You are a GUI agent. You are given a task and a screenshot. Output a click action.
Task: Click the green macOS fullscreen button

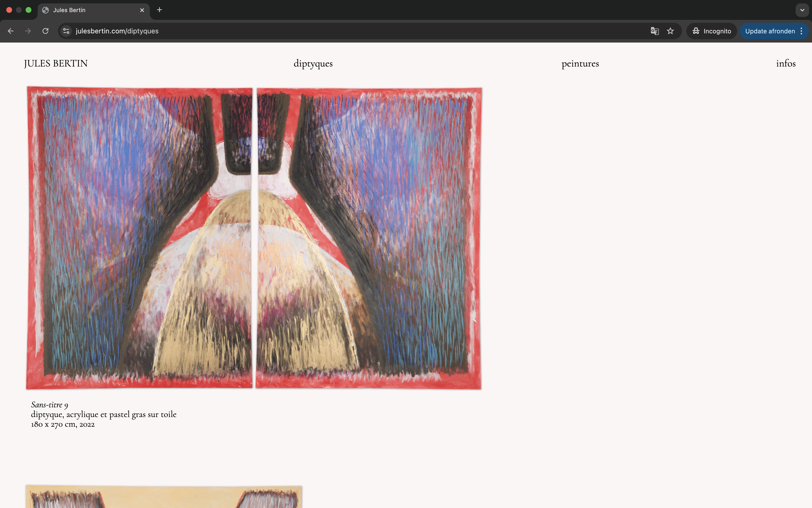29,10
